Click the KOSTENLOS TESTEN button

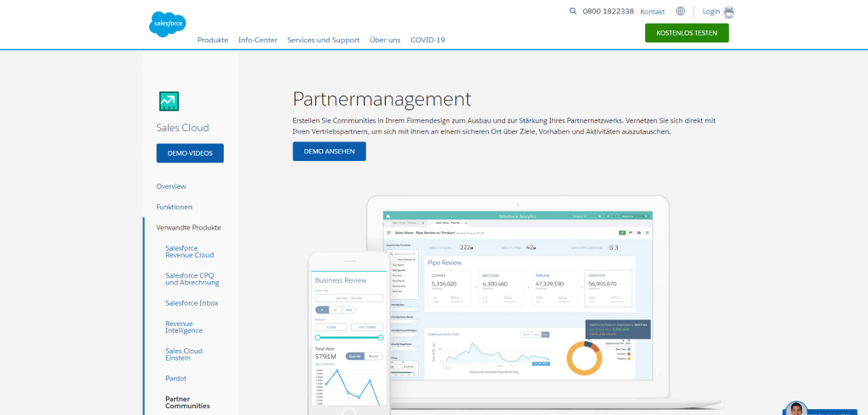click(x=687, y=33)
